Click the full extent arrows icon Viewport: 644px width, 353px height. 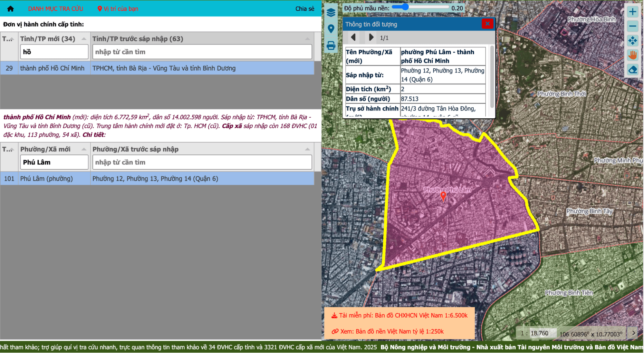tap(632, 41)
